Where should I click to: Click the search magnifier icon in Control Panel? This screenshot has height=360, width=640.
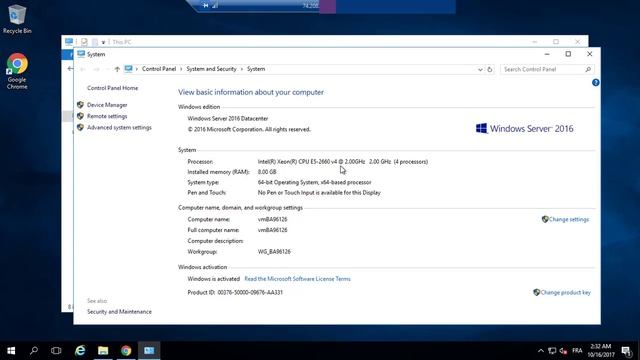coord(588,69)
